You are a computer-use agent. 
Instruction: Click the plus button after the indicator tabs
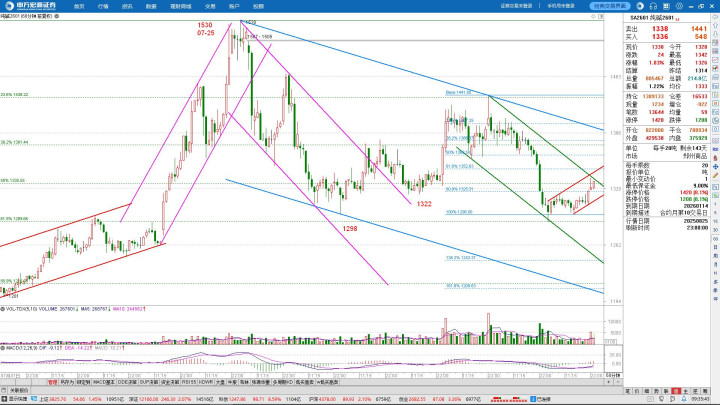click(x=609, y=382)
